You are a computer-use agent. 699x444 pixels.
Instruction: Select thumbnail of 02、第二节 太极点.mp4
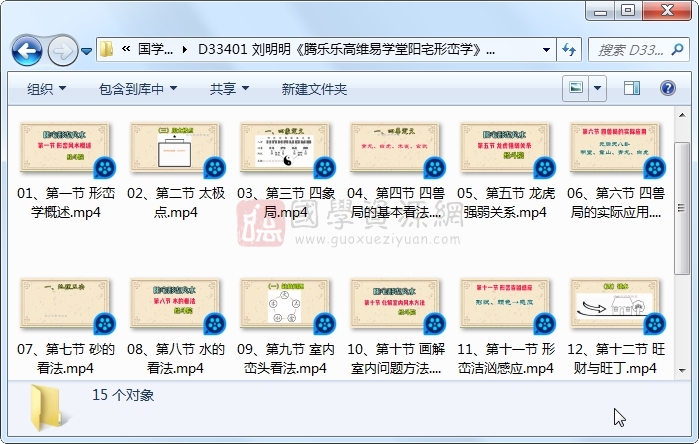tap(176, 149)
